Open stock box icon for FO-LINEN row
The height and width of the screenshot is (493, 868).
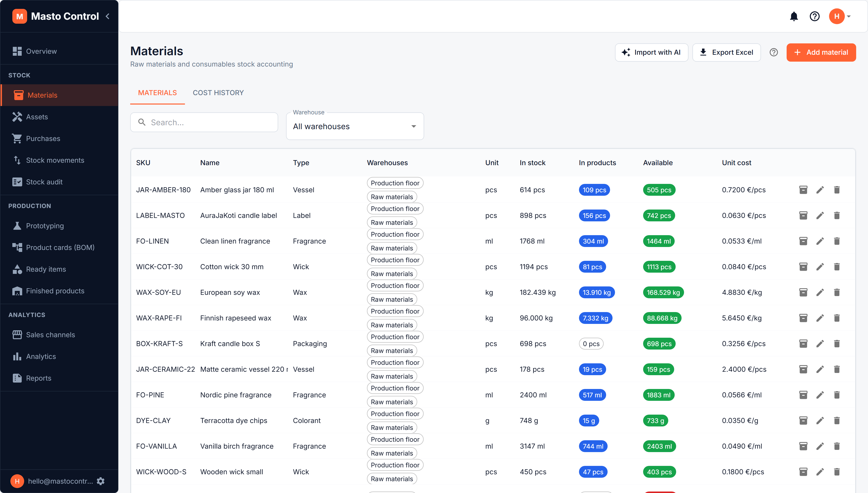pyautogui.click(x=803, y=241)
